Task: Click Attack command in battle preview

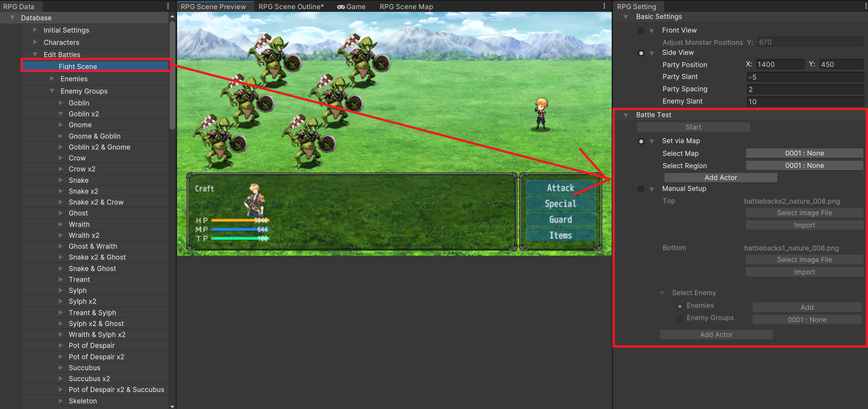Action: click(x=561, y=188)
